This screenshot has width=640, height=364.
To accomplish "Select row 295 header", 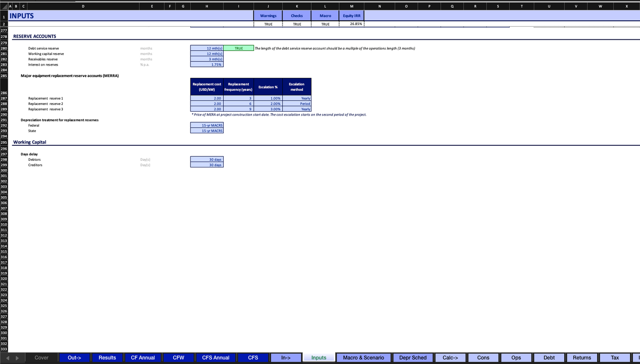I will point(4,142).
